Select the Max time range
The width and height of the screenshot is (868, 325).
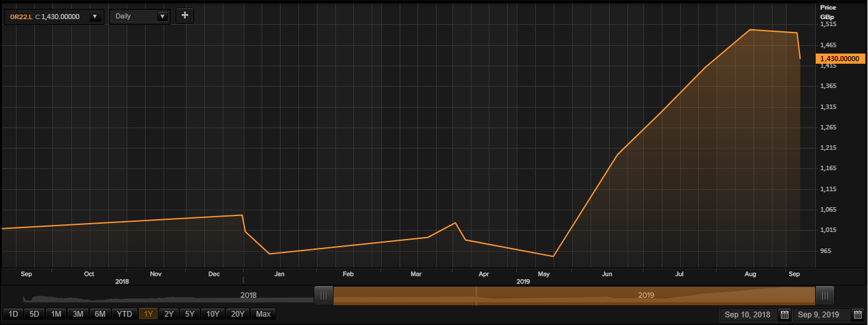point(263,314)
